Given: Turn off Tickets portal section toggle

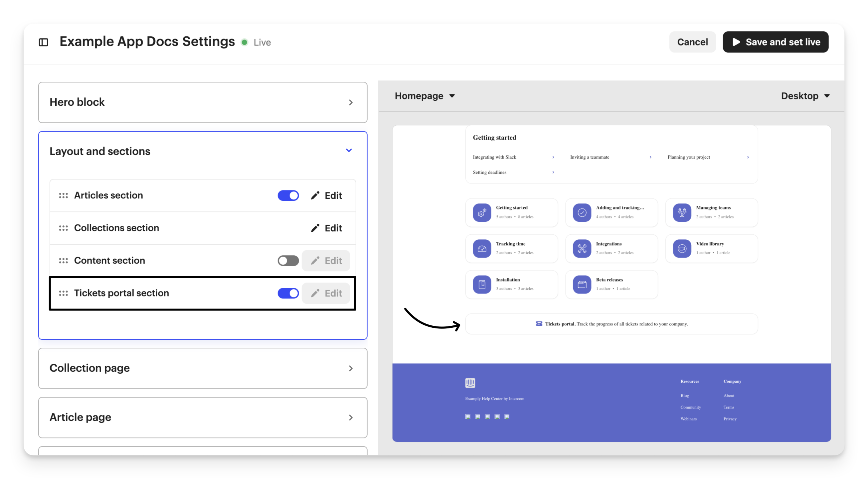Looking at the screenshot, I should click(x=288, y=293).
